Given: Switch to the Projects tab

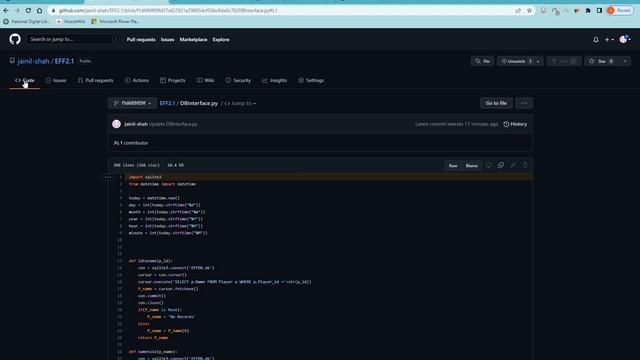Looking at the screenshot, I should 173,80.
